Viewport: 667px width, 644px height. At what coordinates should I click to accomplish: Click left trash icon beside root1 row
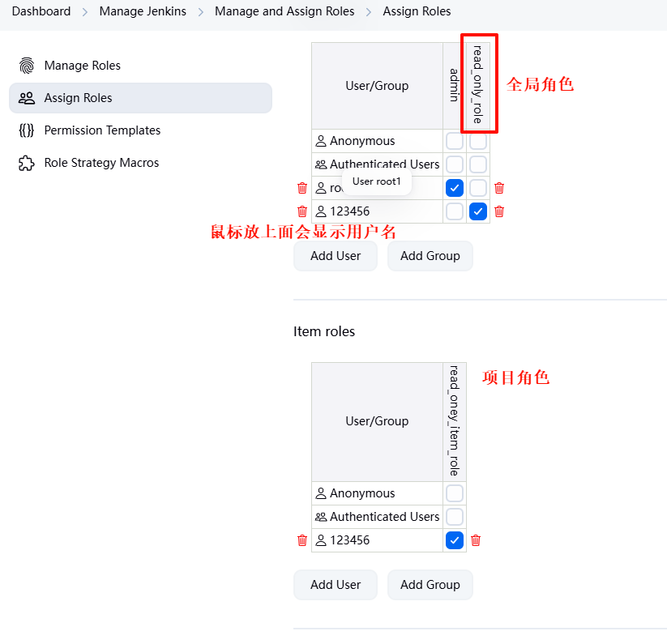coord(302,188)
